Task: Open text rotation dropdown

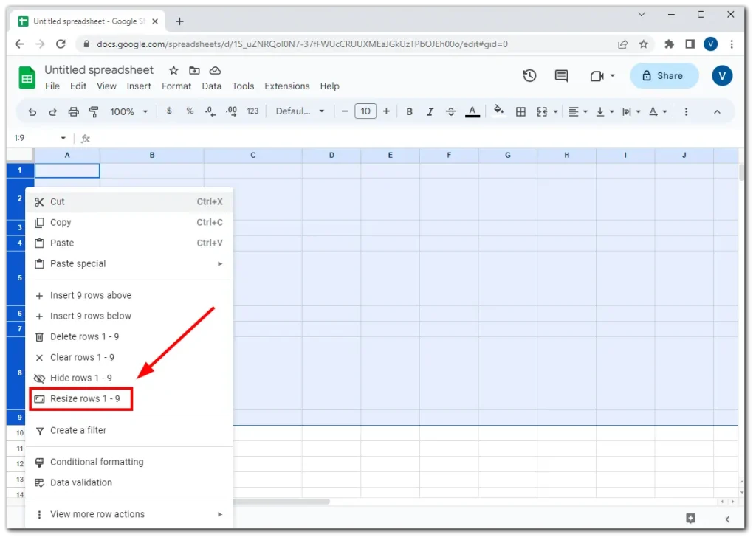Action: point(658,111)
